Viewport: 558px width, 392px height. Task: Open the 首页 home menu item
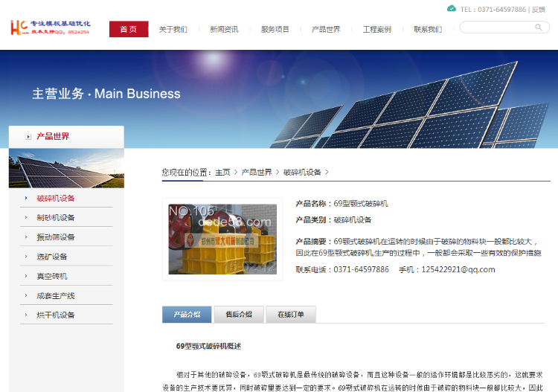point(129,29)
